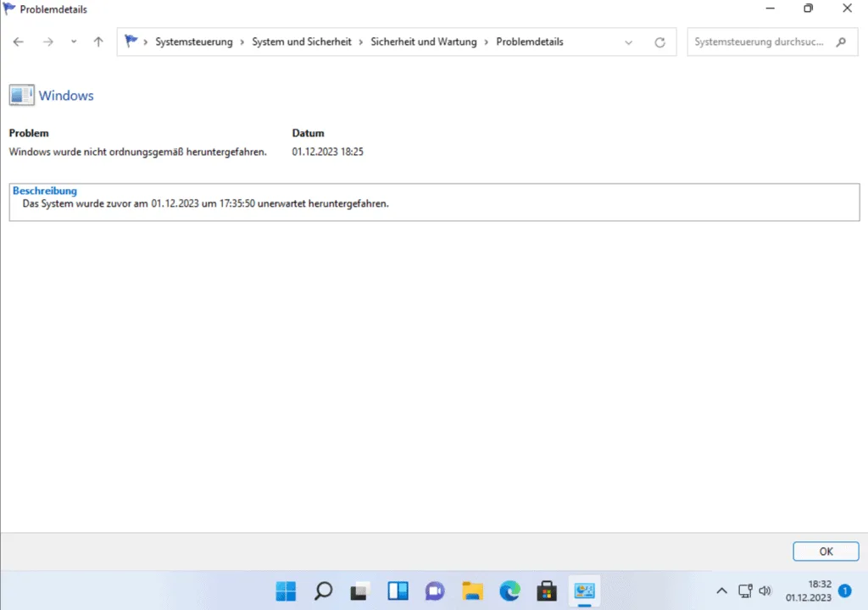This screenshot has height=610, width=868.
Task: Click the search magnifier icon
Action: (x=840, y=42)
